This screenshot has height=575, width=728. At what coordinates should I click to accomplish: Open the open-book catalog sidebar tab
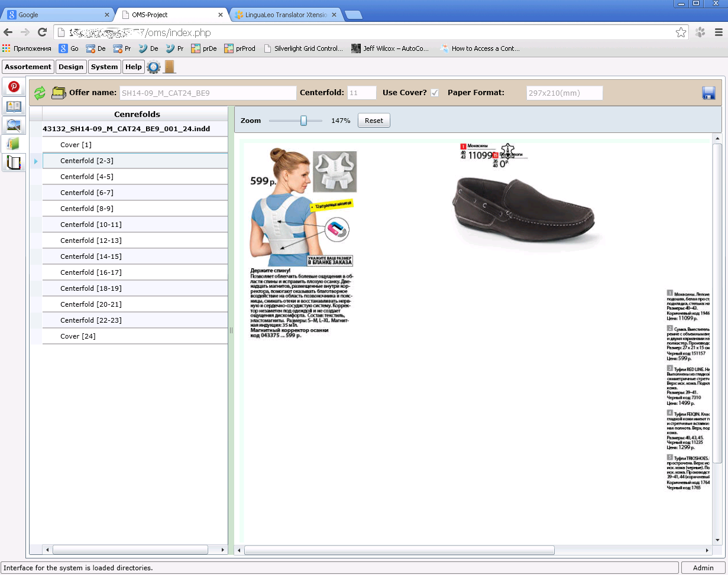(14, 106)
